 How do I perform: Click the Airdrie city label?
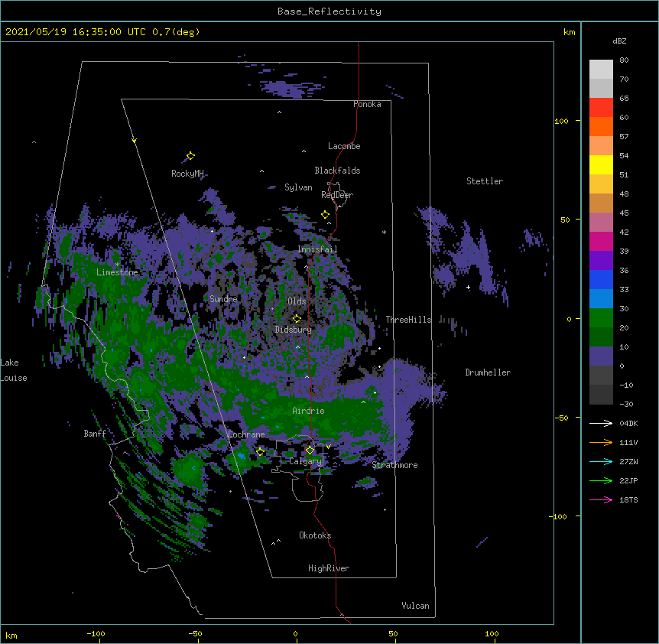309,411
